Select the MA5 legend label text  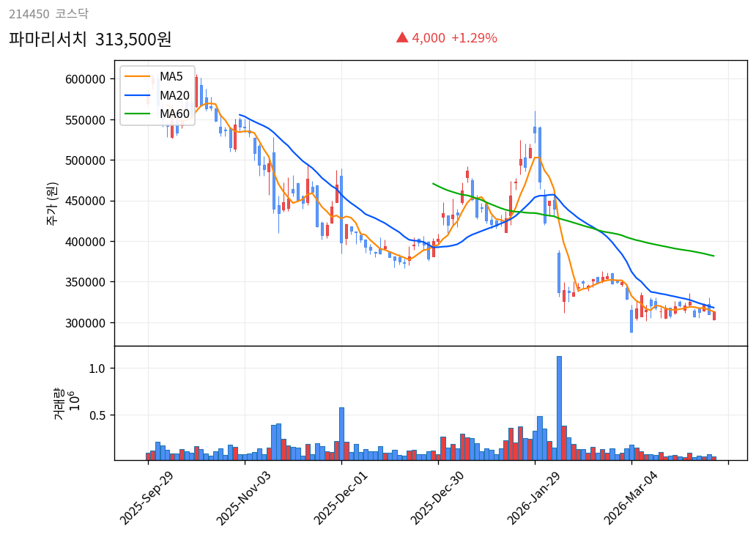pos(171,77)
